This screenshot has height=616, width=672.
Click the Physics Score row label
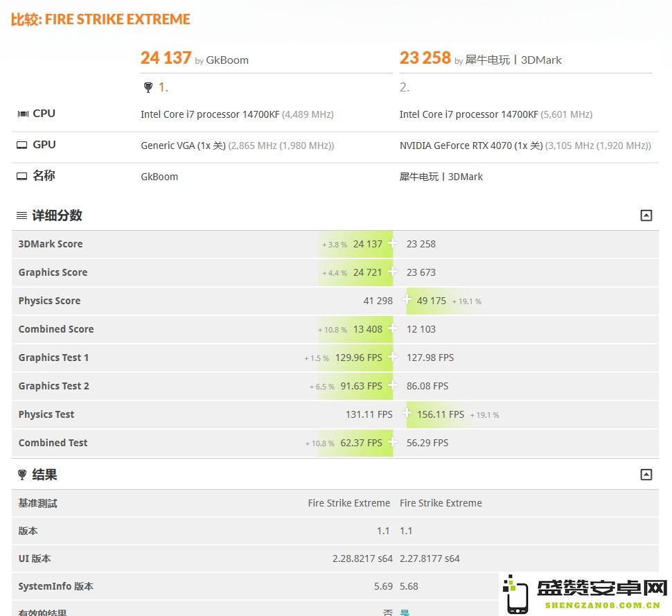point(49,301)
